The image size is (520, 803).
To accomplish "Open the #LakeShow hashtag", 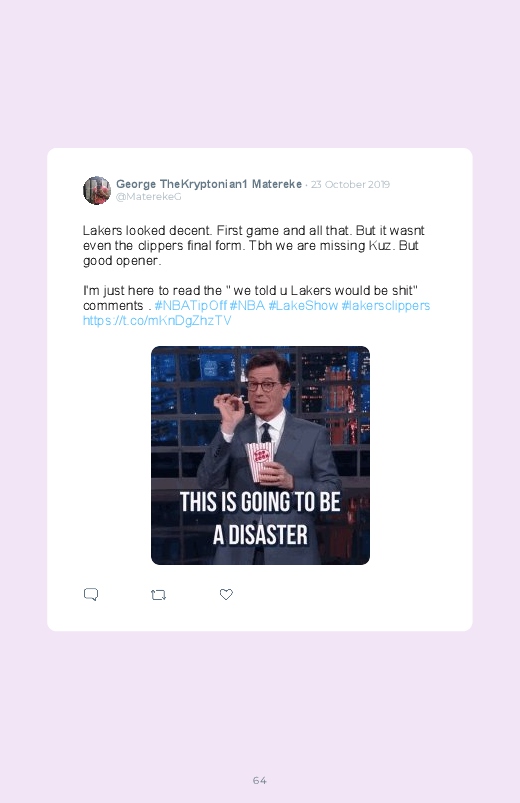I will point(303,306).
